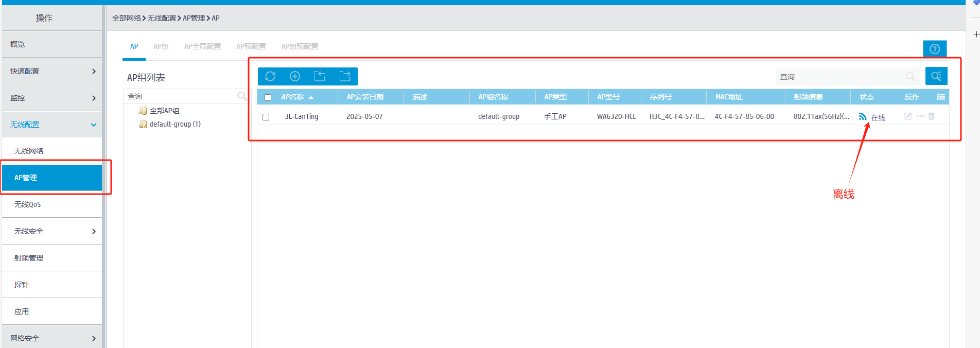Click the column settings list icon
The image size is (980, 348).
[x=941, y=97]
